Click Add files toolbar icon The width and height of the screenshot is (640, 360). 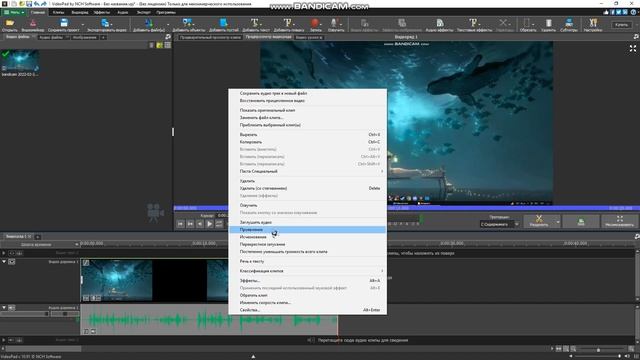(149, 24)
